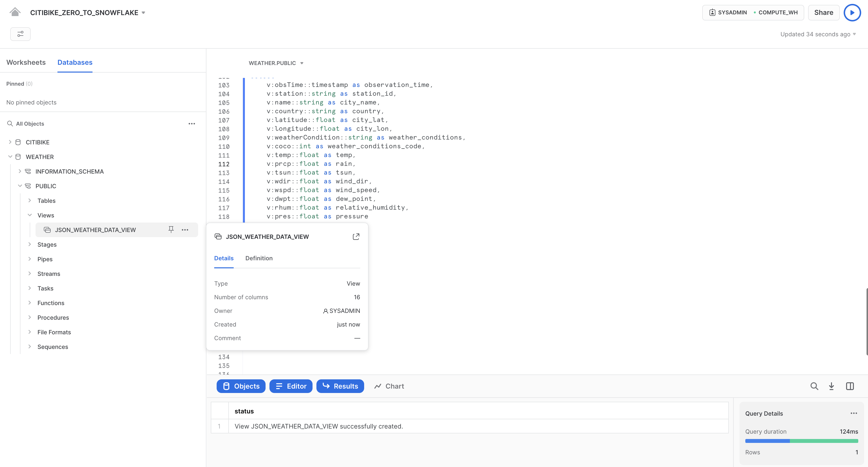Click the filter/settings icon in left panel
The image size is (868, 467).
click(x=20, y=34)
